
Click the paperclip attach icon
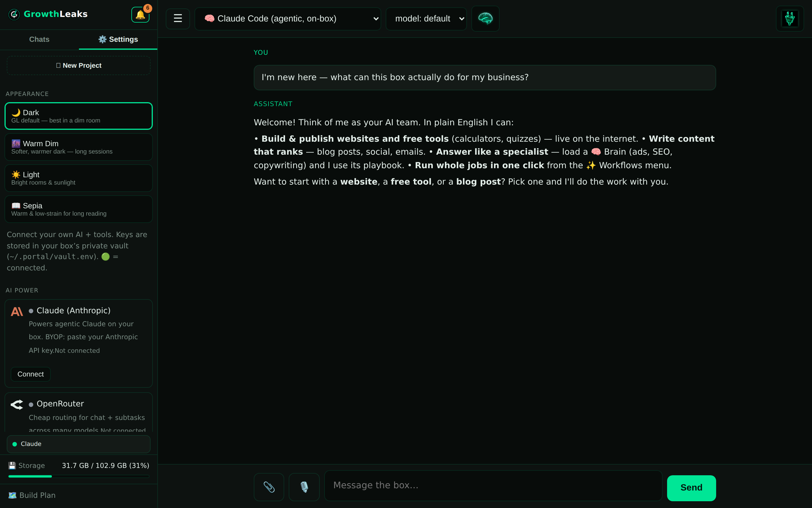(x=269, y=487)
